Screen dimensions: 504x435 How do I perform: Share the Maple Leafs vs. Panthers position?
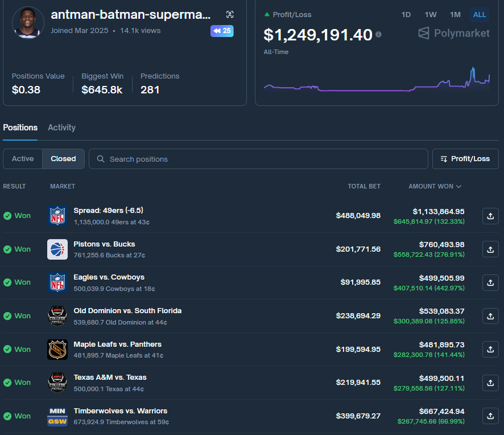[490, 350]
